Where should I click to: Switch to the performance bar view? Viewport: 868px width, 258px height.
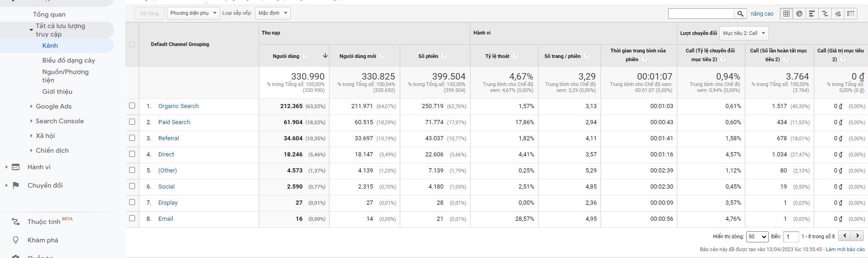(x=812, y=14)
